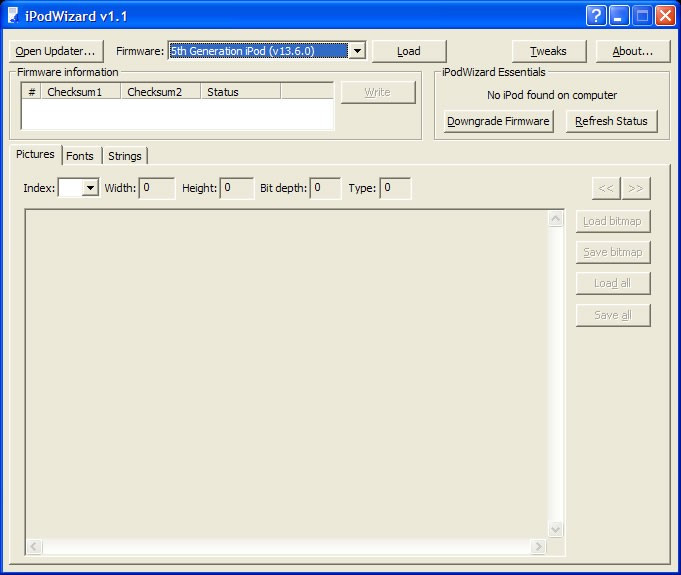
Task: Click the picture area scroll right arrow
Action: [538, 546]
